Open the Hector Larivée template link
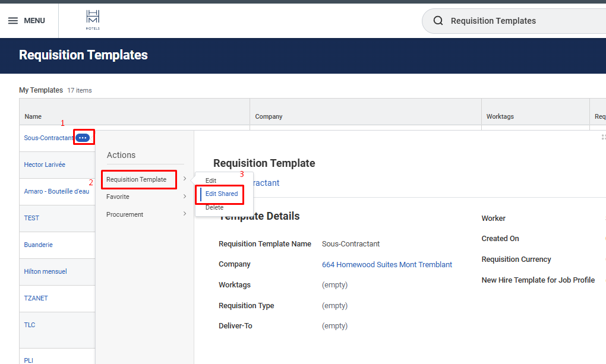The image size is (606, 364). pos(45,164)
